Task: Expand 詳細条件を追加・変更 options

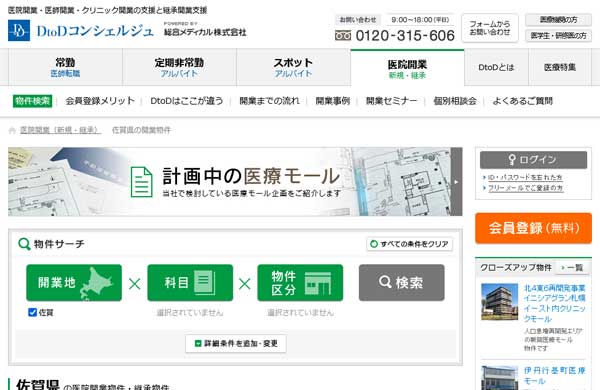Action: 236,344
